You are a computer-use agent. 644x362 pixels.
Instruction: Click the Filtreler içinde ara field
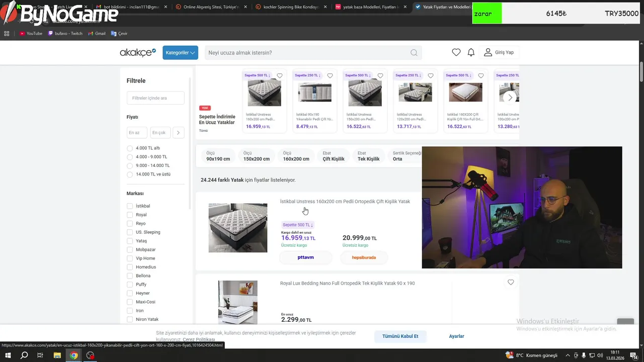(x=155, y=98)
